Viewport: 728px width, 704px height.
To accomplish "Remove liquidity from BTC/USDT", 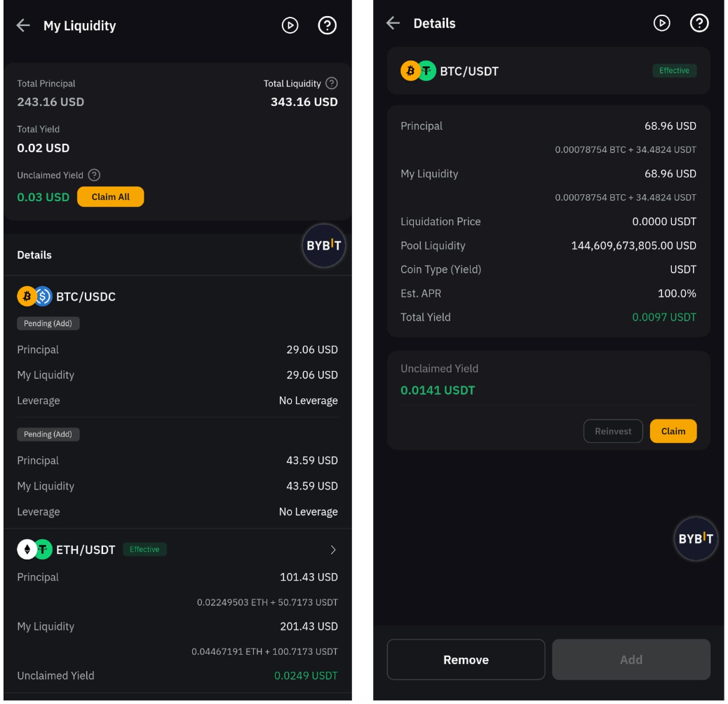I will tap(466, 659).
